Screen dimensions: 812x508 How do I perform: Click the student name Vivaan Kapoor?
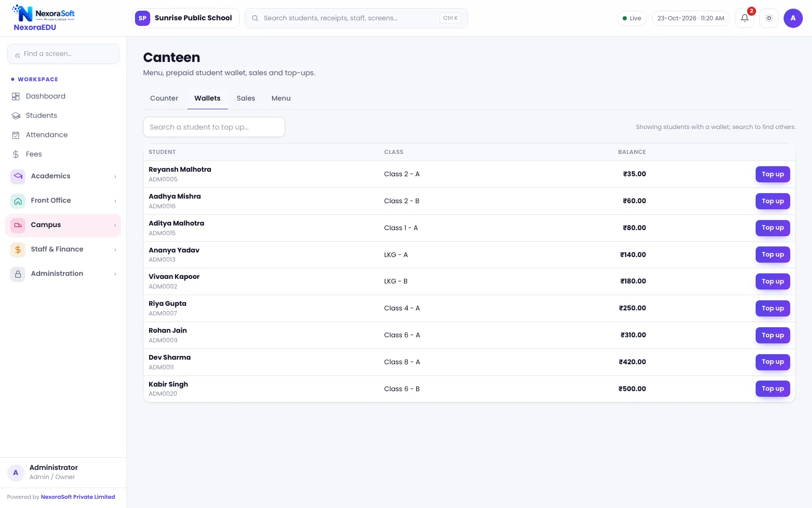point(174,277)
